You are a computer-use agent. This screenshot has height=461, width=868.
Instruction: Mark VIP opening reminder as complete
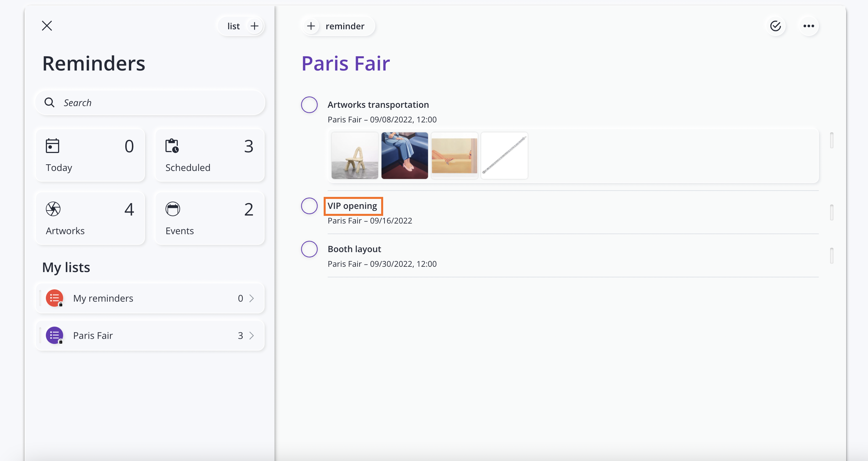pos(309,206)
